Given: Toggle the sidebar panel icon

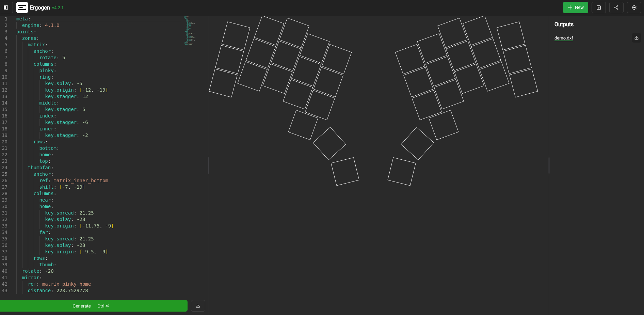Looking at the screenshot, I should 6,7.
